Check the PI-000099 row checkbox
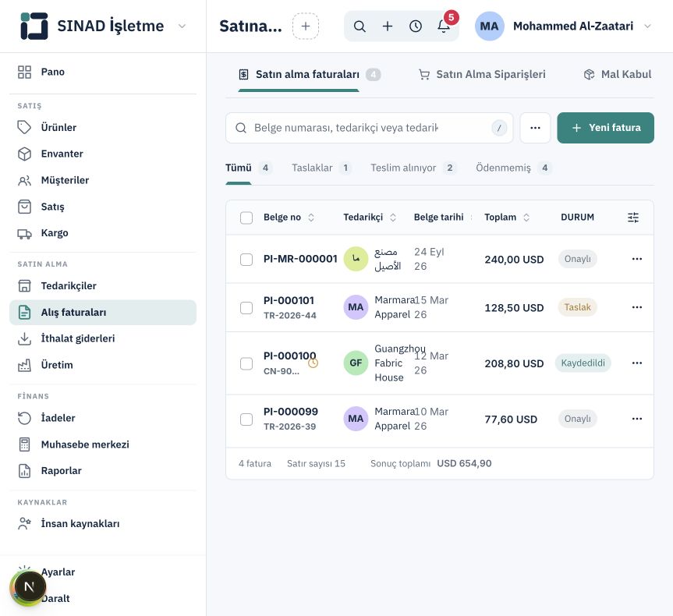673x616 pixels. coord(246,419)
